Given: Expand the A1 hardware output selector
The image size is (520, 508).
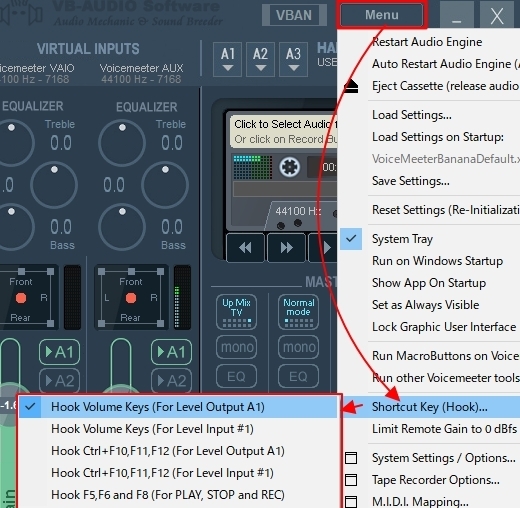Looking at the screenshot, I should click(x=228, y=59).
